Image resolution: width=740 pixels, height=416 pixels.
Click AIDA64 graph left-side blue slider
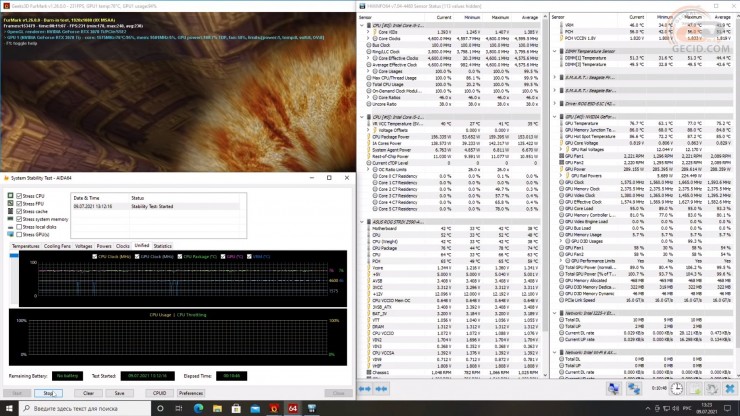(x=14, y=255)
